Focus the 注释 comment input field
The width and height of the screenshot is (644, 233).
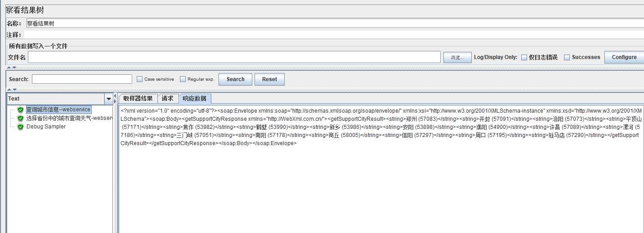335,35
